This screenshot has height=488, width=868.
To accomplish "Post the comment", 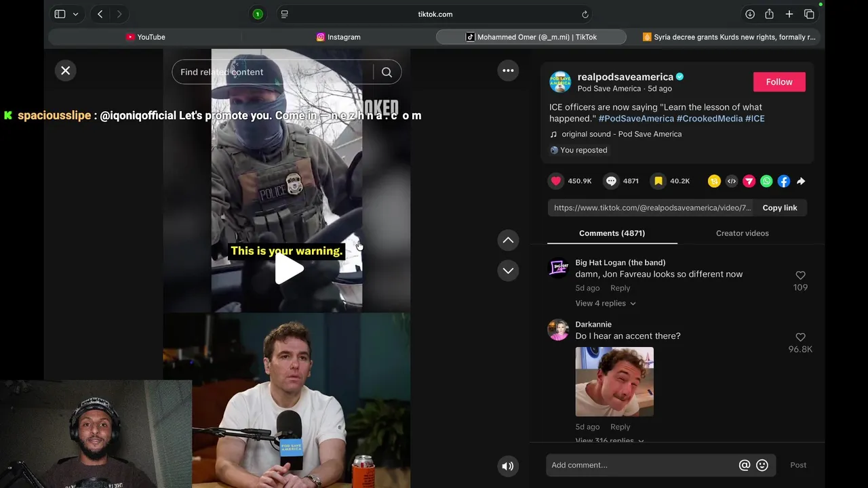I will coord(798,465).
